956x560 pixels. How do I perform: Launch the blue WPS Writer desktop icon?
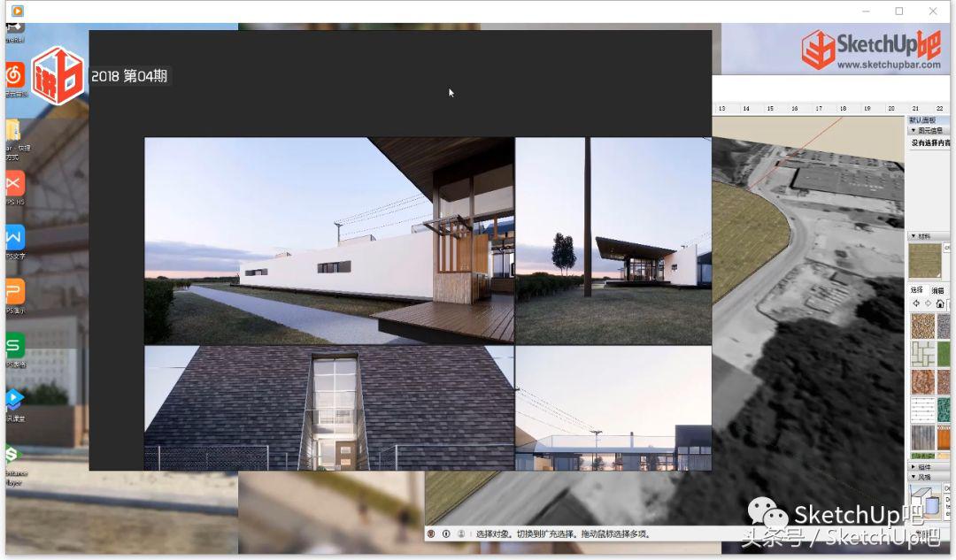(x=15, y=237)
